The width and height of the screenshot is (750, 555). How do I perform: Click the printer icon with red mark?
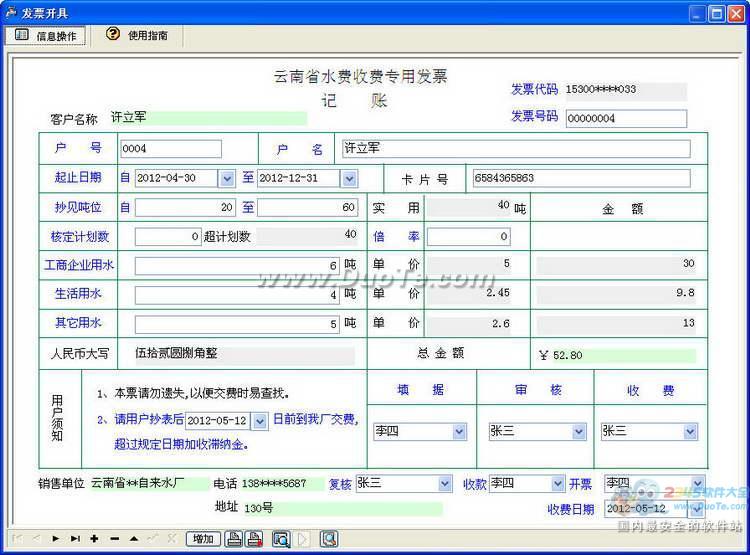pyautogui.click(x=254, y=539)
